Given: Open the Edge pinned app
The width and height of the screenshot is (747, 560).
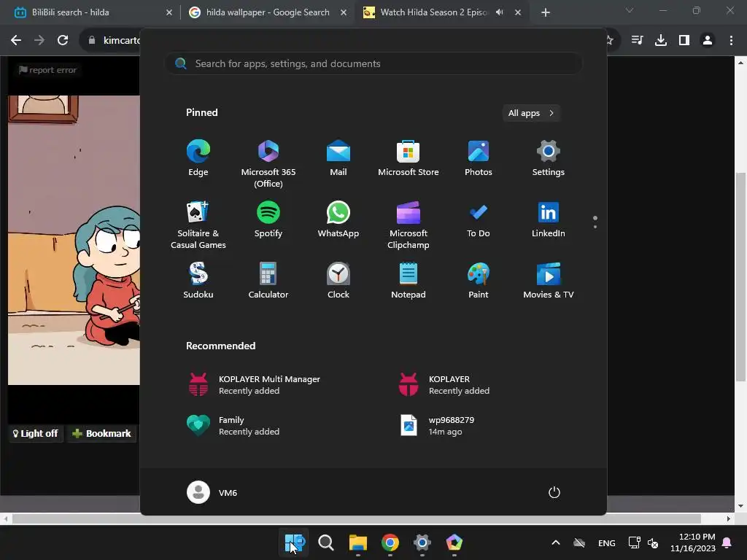Looking at the screenshot, I should coord(198,158).
